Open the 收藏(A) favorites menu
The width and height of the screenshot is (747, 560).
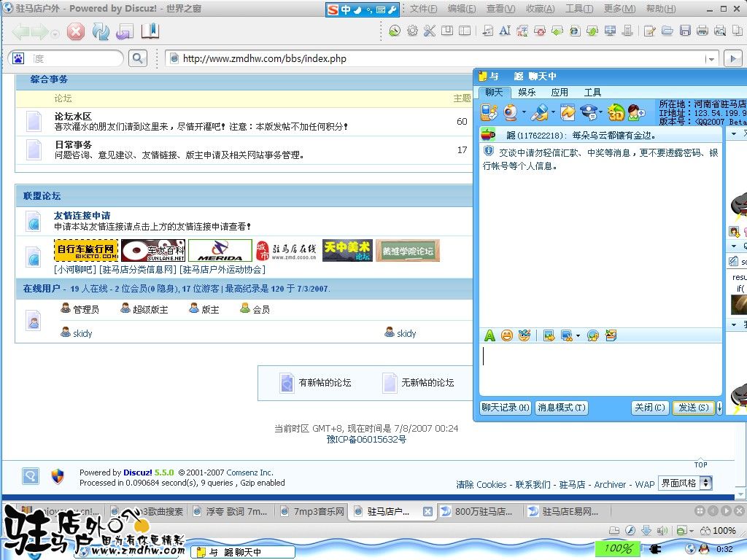coord(541,9)
